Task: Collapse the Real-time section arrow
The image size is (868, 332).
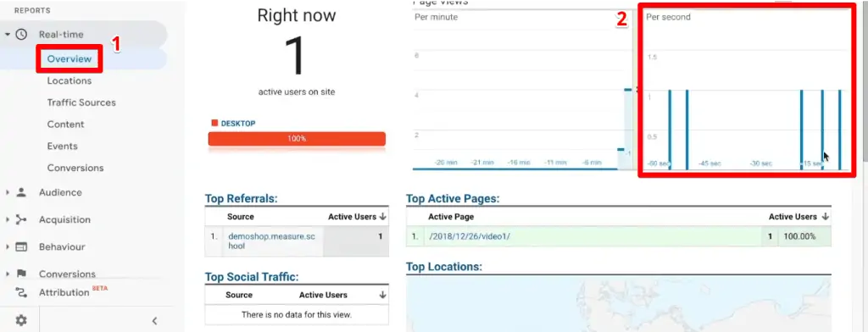Action: click(8, 35)
